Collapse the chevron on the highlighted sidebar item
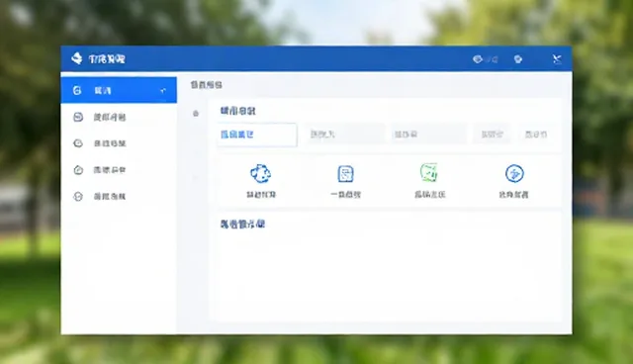Image resolution: width=633 pixels, height=364 pixels. 162,90
